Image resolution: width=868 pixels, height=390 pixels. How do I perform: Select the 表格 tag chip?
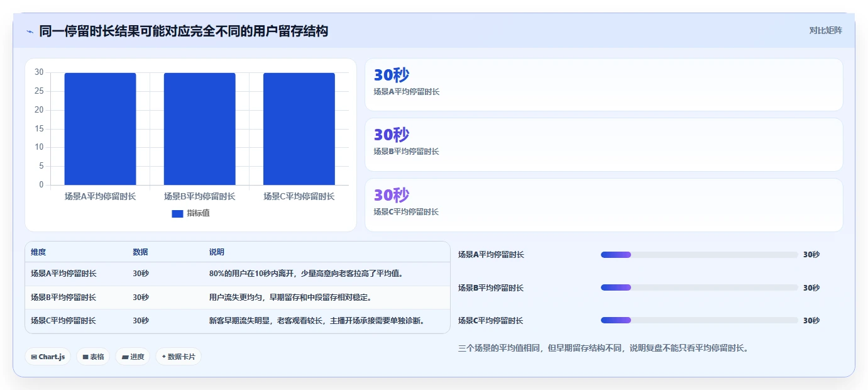tap(93, 357)
